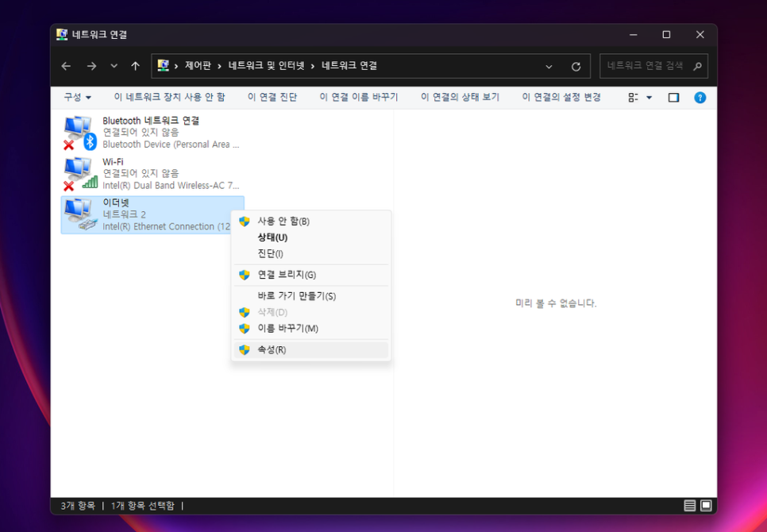Go up one level with up arrow
The image size is (767, 532).
136,66
